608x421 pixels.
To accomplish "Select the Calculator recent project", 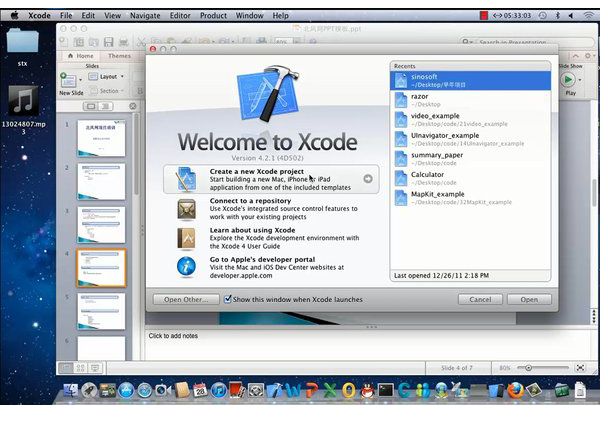I will coord(470,178).
